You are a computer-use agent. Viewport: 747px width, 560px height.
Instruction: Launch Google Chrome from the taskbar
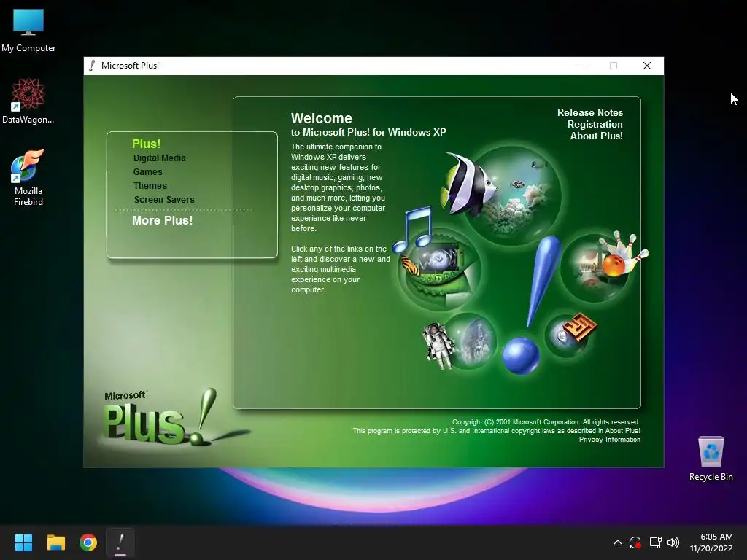(x=88, y=542)
